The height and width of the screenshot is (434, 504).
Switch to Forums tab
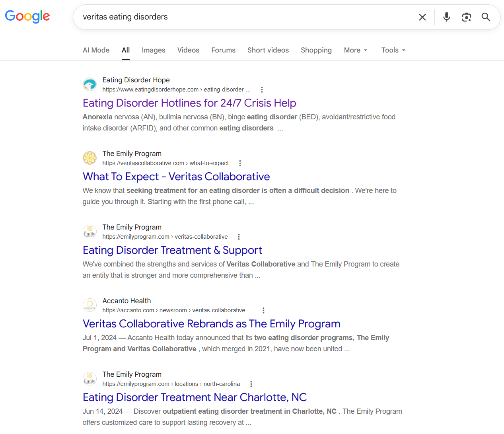click(x=223, y=50)
